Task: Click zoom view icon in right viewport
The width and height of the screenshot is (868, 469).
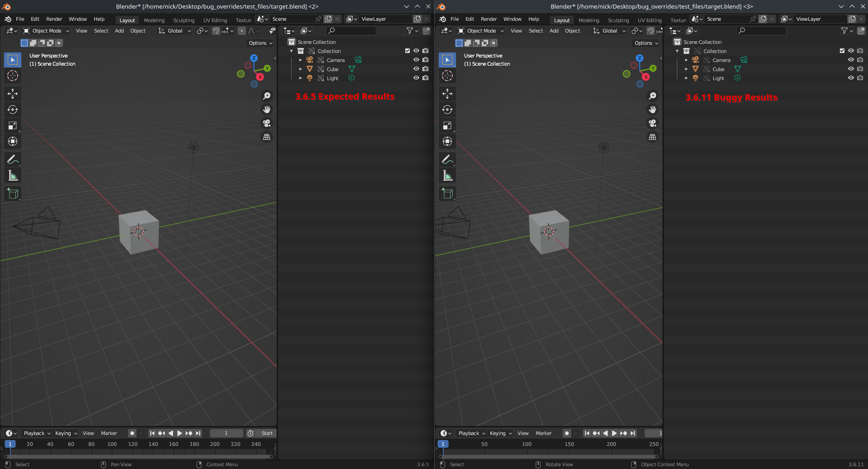Action: tap(652, 96)
